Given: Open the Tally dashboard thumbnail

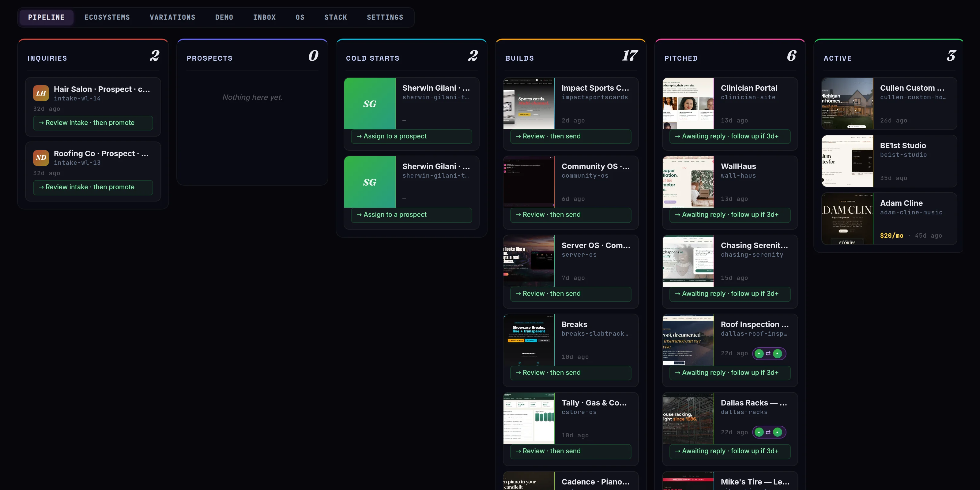Looking at the screenshot, I should point(529,418).
